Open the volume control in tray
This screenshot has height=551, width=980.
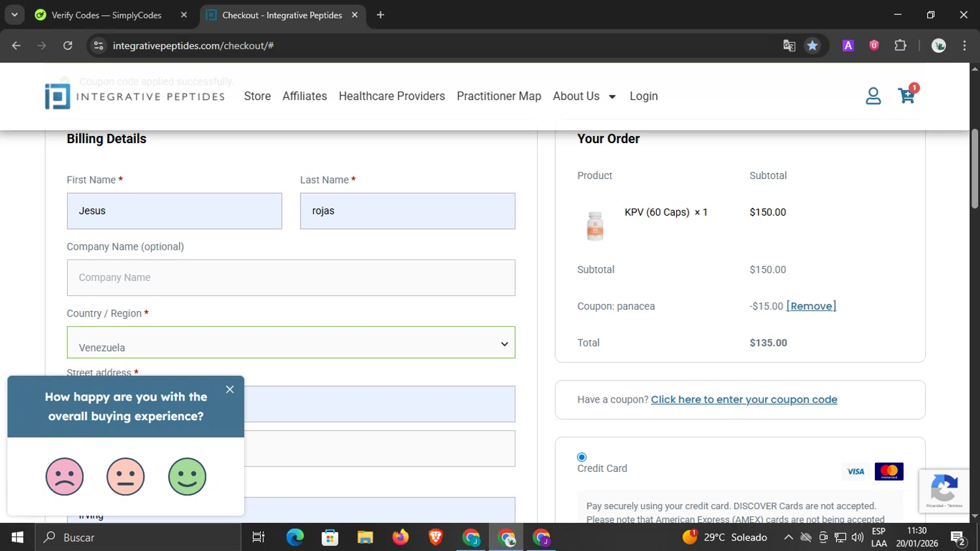858,537
